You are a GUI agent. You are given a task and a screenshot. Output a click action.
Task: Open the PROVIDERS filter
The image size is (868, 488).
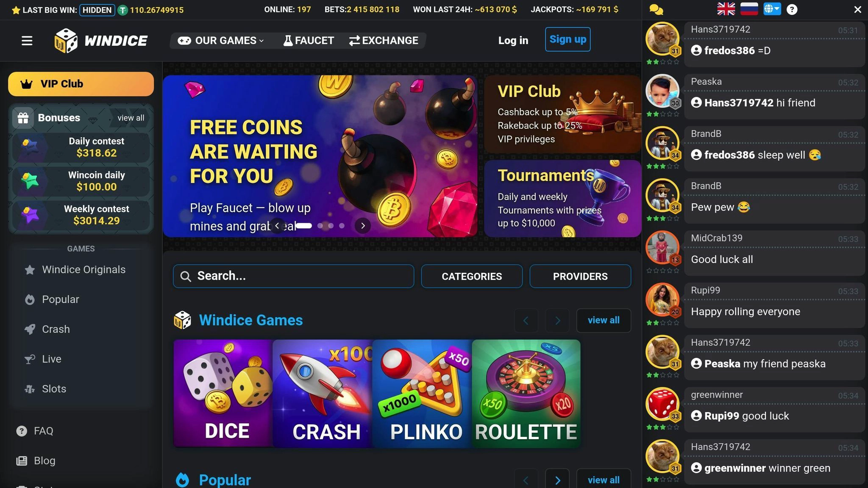click(x=580, y=276)
